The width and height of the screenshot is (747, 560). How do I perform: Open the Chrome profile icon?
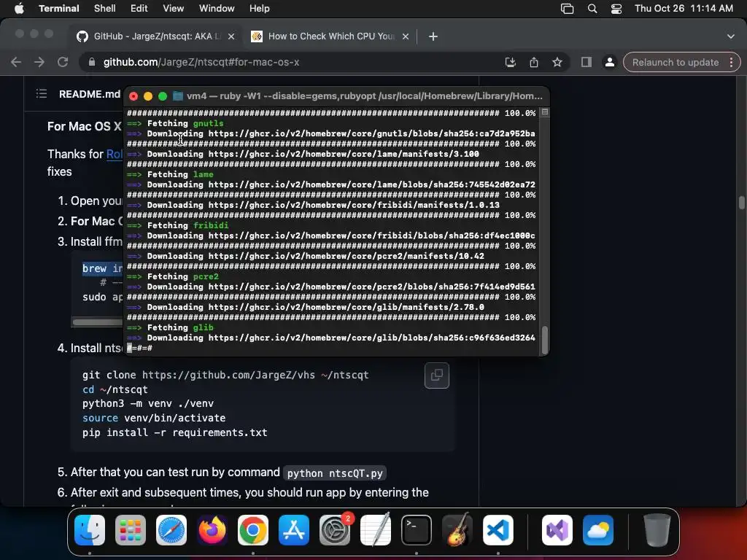click(x=610, y=63)
